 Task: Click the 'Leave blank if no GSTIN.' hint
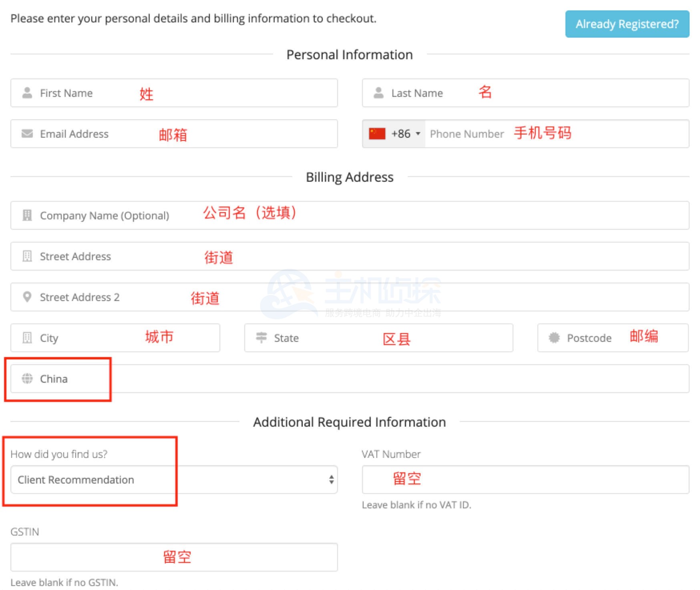tap(64, 582)
